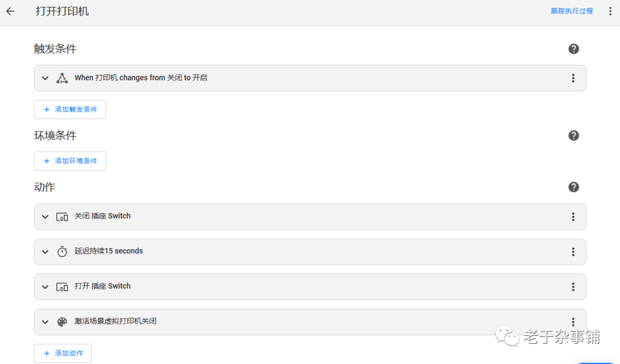The height and width of the screenshot is (364, 620).
Task: Open help for 触发条件 section
Action: tap(573, 49)
